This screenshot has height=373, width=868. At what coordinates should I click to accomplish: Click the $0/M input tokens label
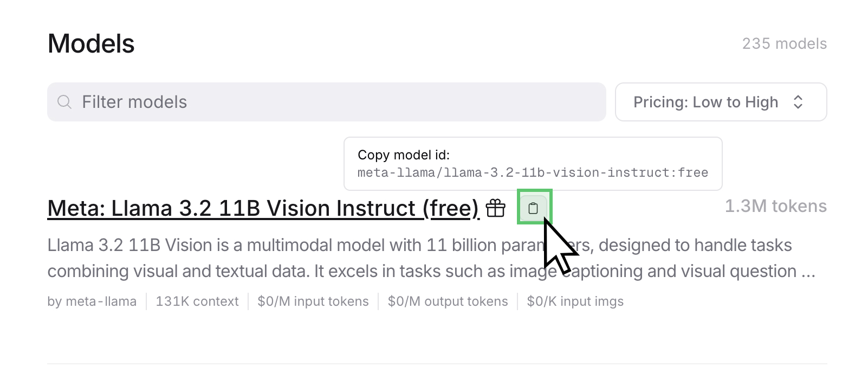313,301
